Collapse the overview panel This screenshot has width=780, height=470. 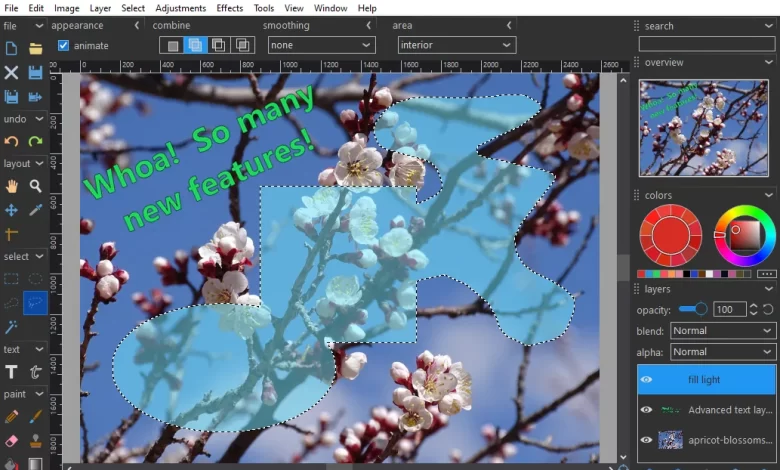click(769, 62)
